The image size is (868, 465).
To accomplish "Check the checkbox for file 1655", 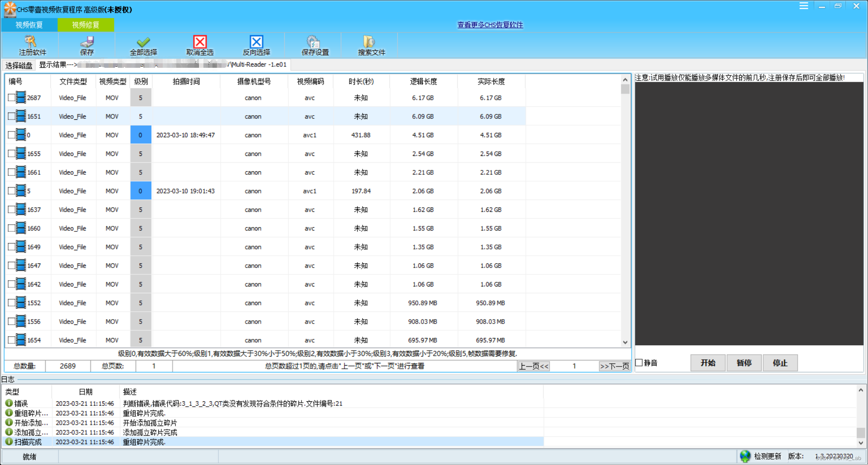I will 11,154.
